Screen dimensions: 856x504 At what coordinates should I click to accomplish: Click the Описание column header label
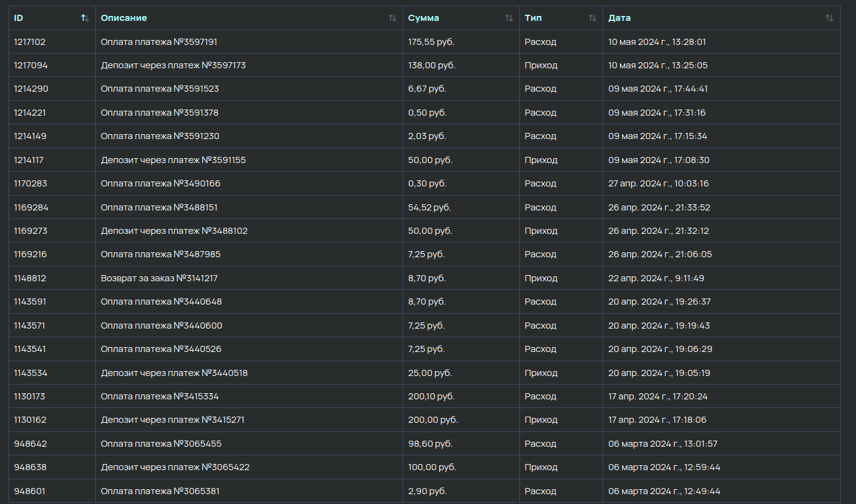[x=124, y=18]
